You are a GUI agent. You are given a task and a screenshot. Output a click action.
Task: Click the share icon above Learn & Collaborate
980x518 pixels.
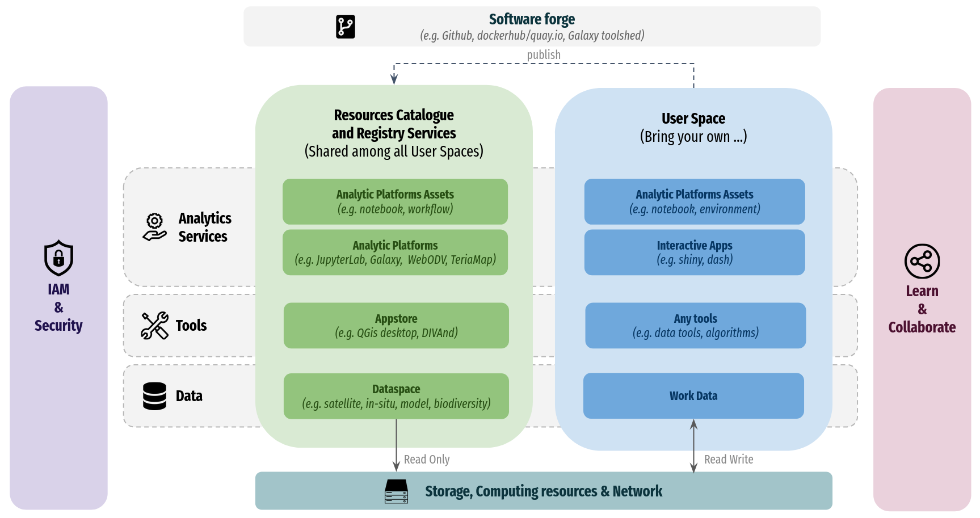point(922,262)
